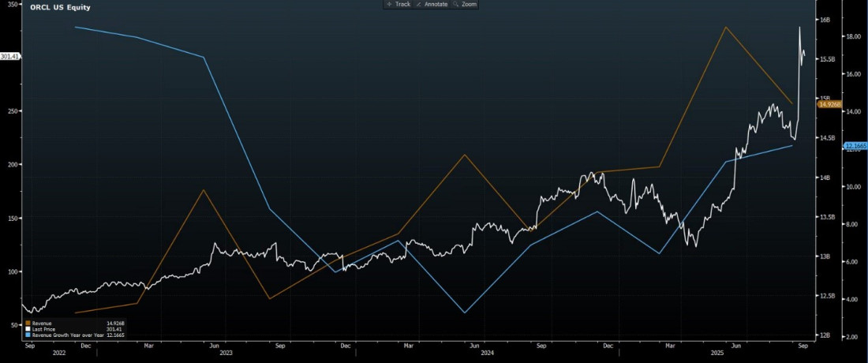This screenshot has height=363, width=868.
Task: Activate the Track crosshair tool
Action: (398, 5)
